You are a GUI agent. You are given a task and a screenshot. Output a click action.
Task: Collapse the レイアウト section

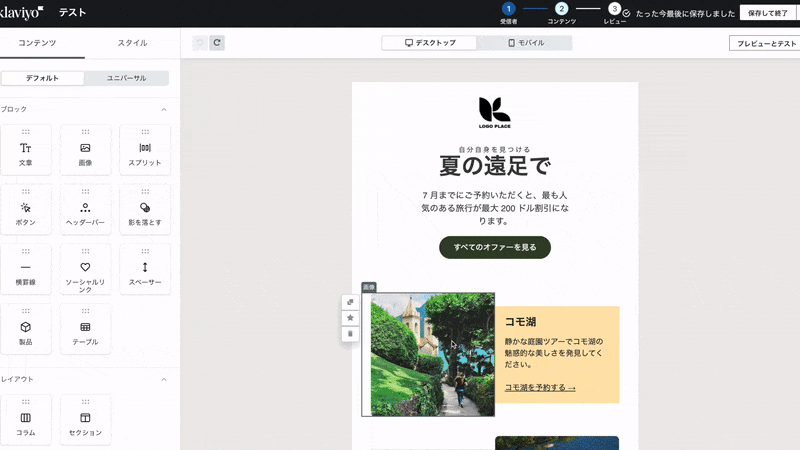coord(164,379)
